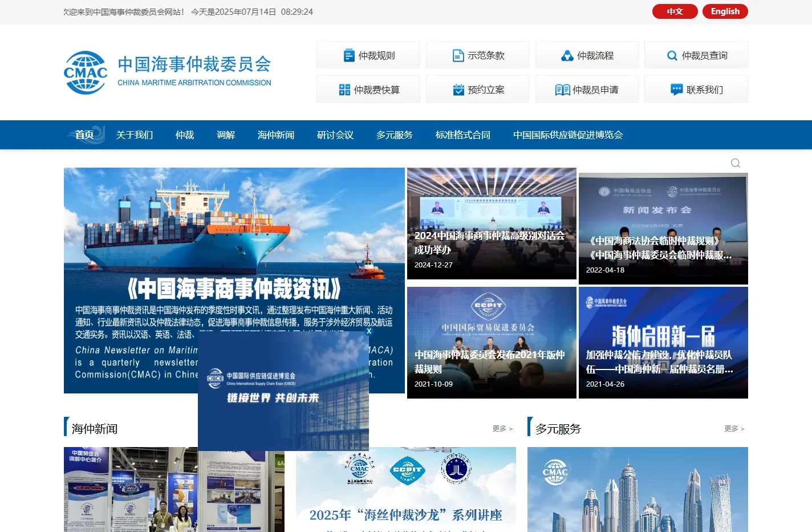Image resolution: width=812 pixels, height=532 pixels.
Task: Click the CMAC globe logo
Action: 86,72
